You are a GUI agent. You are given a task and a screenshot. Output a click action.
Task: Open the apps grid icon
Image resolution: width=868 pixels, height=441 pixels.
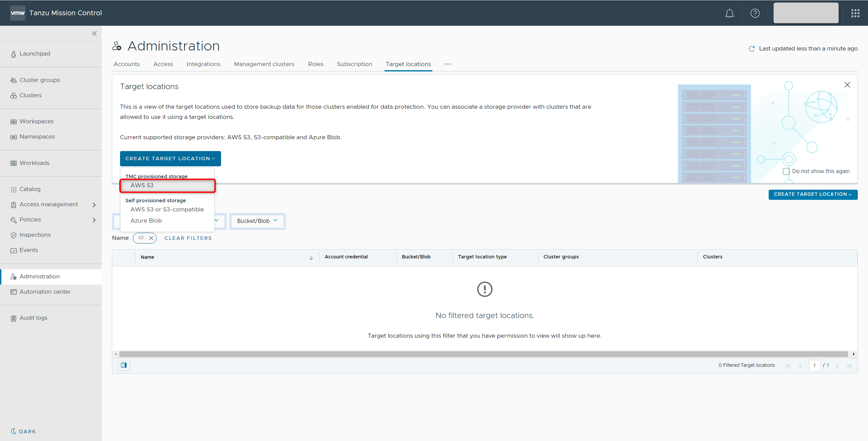point(855,13)
